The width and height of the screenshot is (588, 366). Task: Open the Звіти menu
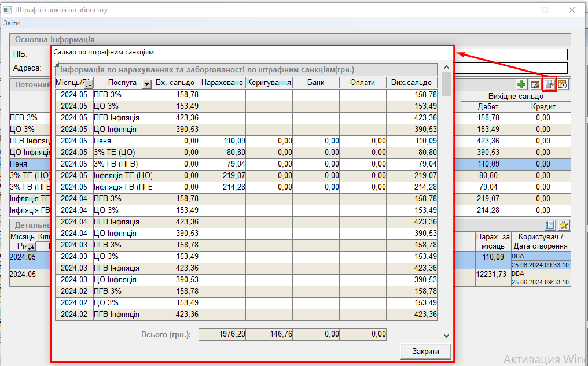pyautogui.click(x=12, y=23)
